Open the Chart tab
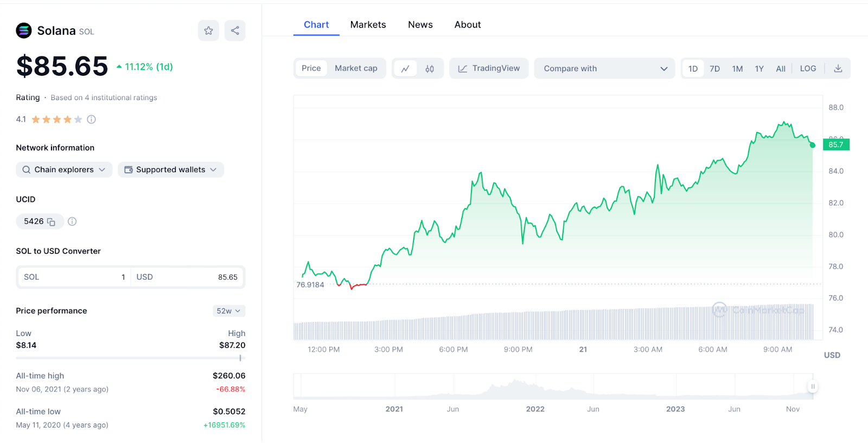The image size is (868, 443). click(316, 24)
